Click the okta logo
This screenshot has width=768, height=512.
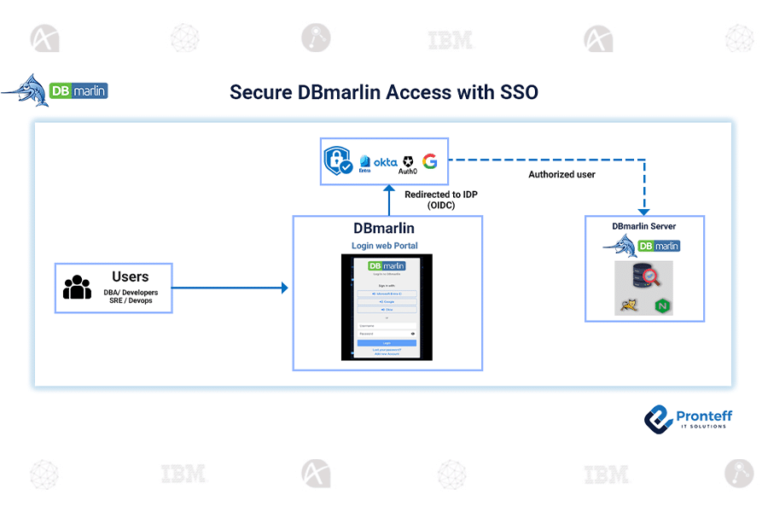click(385, 162)
